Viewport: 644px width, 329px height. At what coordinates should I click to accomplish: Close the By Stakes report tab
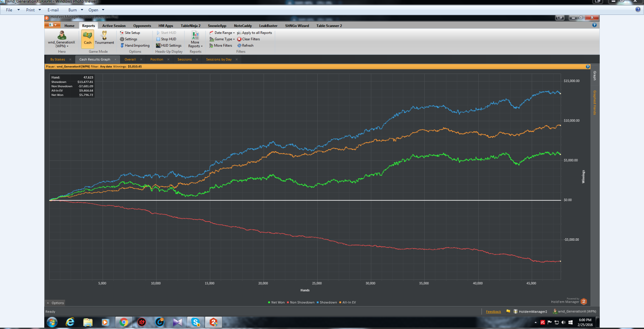pos(70,59)
